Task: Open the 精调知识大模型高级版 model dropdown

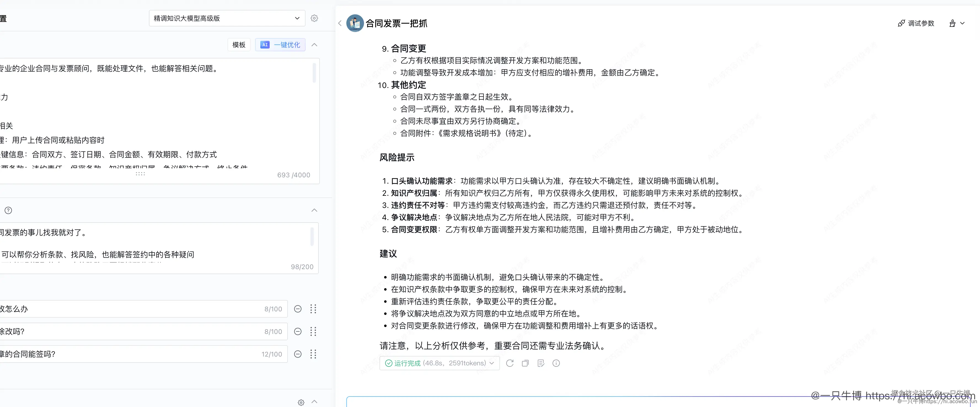Action: (x=227, y=18)
